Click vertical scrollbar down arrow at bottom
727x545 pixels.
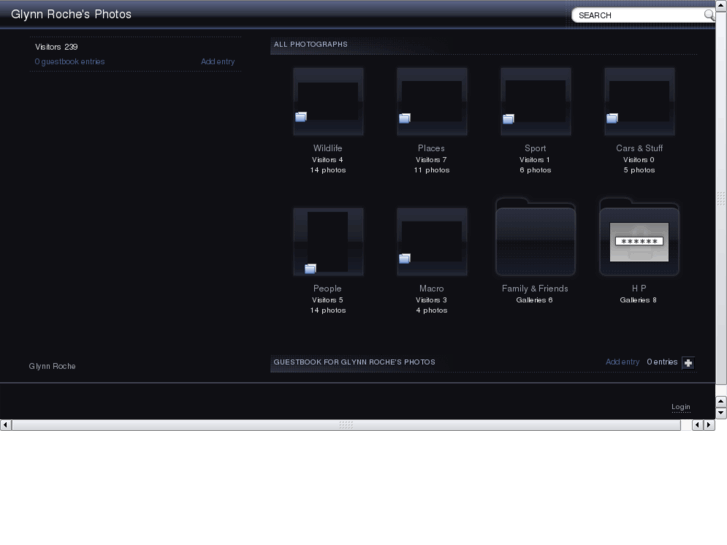721,412
